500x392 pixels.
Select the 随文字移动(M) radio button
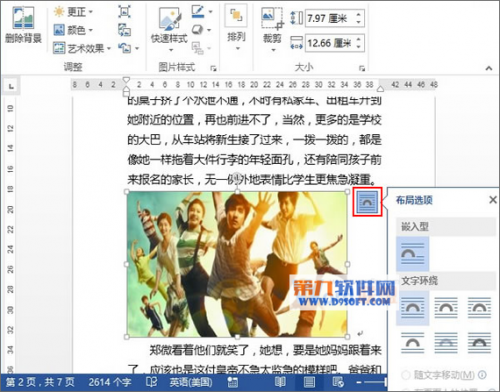pyautogui.click(x=405, y=375)
